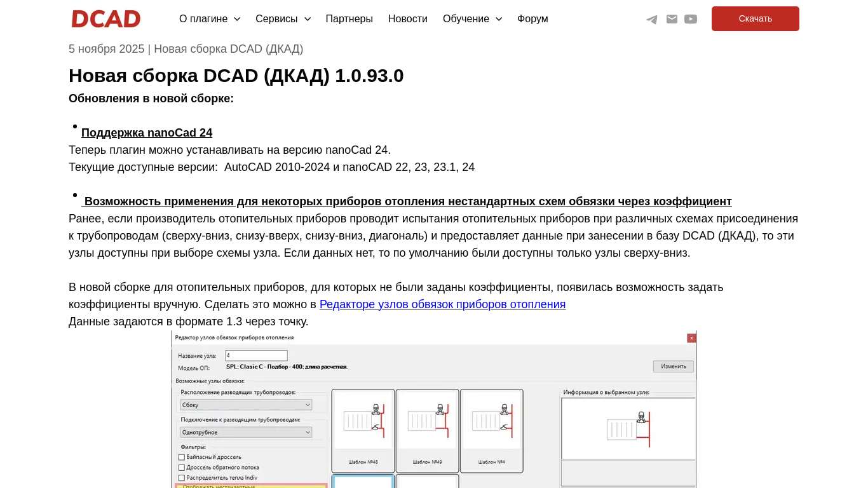Click the red "Скачать" button
Screen dimensions: 868x488
click(x=756, y=19)
